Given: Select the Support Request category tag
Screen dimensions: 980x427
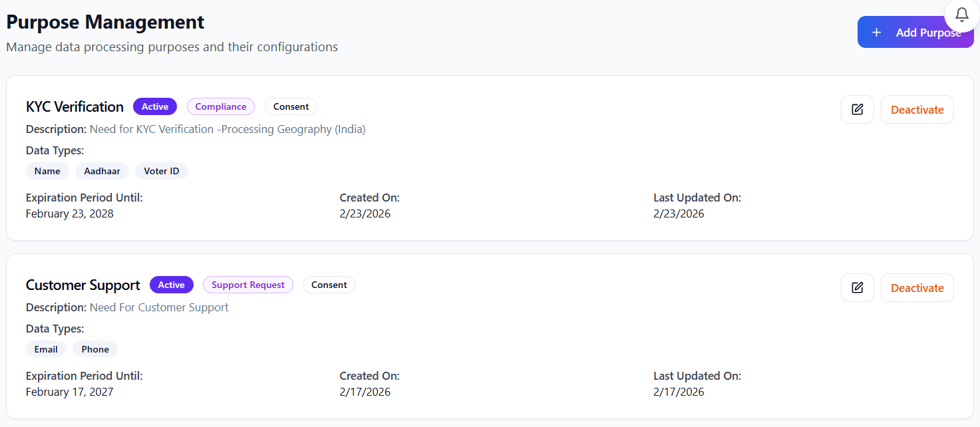Looking at the screenshot, I should (x=247, y=285).
